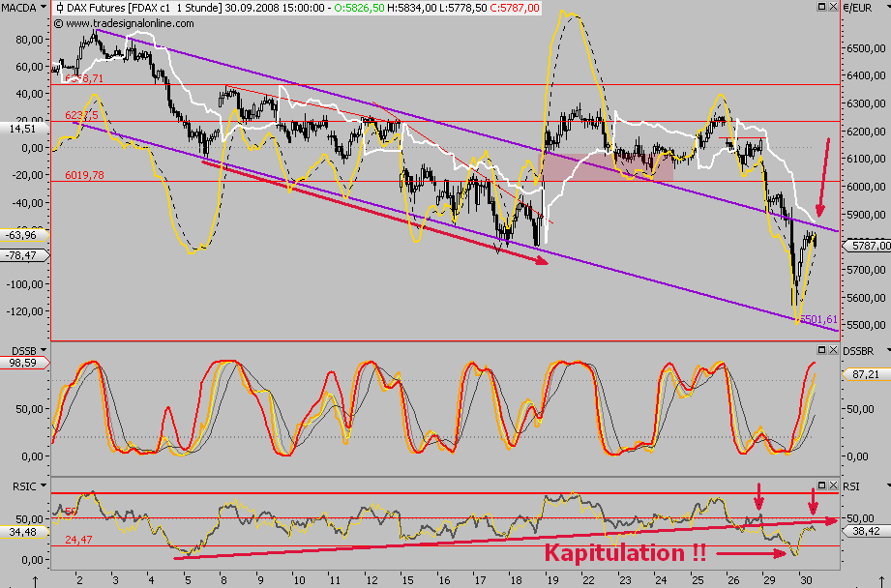Click the €/EUR currency label
This screenshot has height=588, width=891.
click(x=857, y=8)
